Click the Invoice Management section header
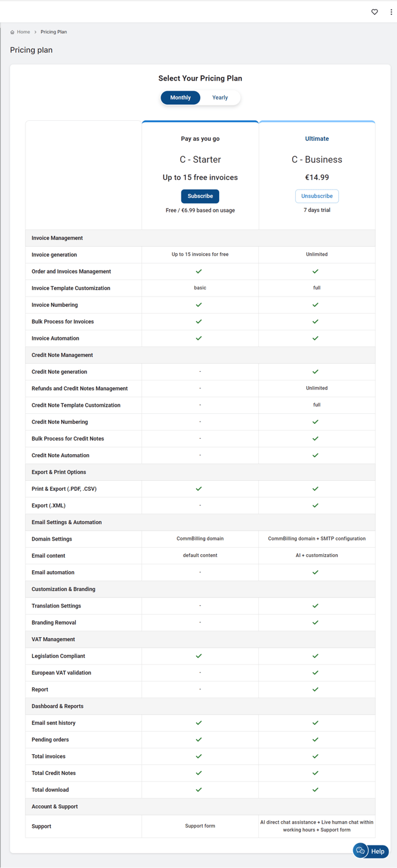The height and width of the screenshot is (868, 397). (x=57, y=238)
